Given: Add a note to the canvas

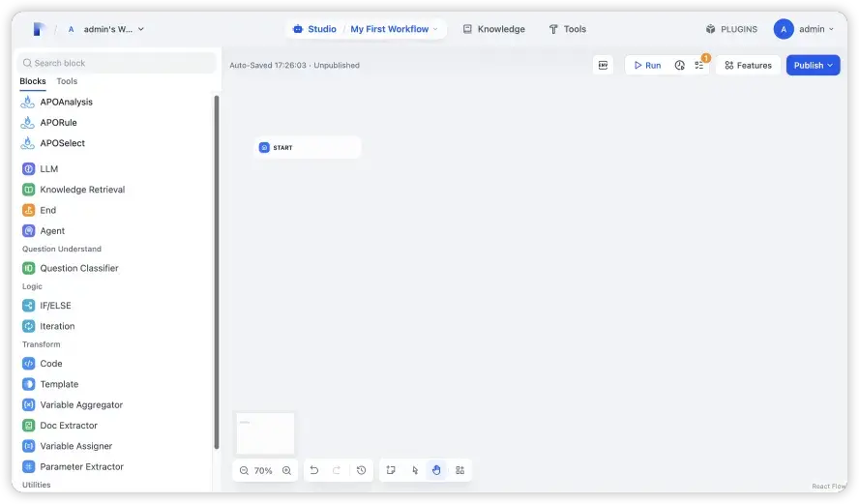Looking at the screenshot, I should coord(391,470).
